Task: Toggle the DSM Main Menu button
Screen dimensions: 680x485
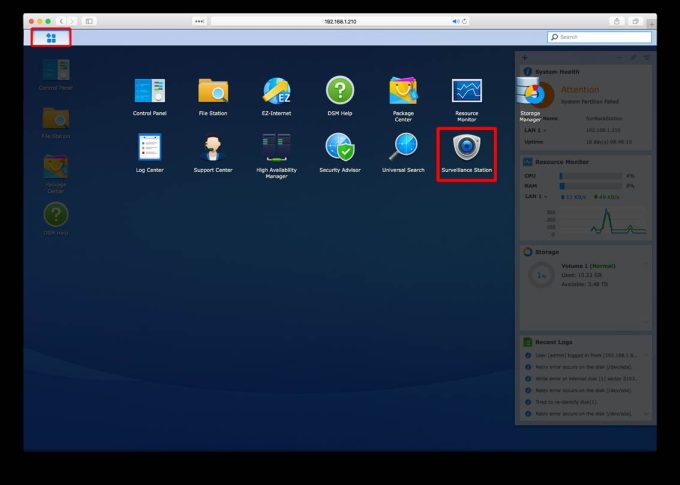Action: [51, 37]
